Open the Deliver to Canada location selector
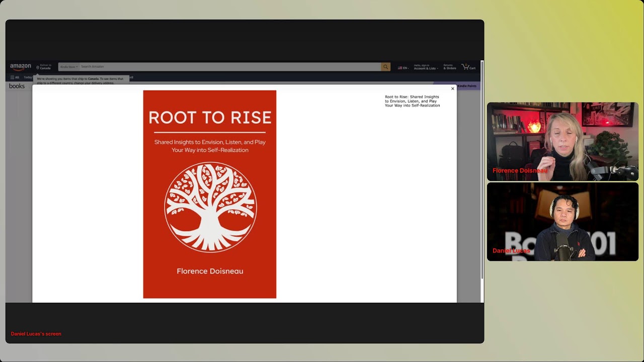The width and height of the screenshot is (644, 362). click(44, 67)
